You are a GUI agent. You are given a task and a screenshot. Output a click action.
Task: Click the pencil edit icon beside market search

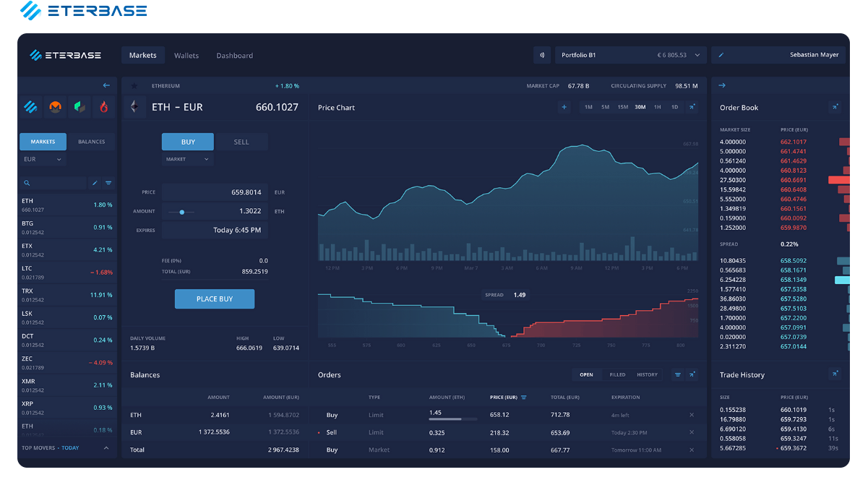(95, 183)
